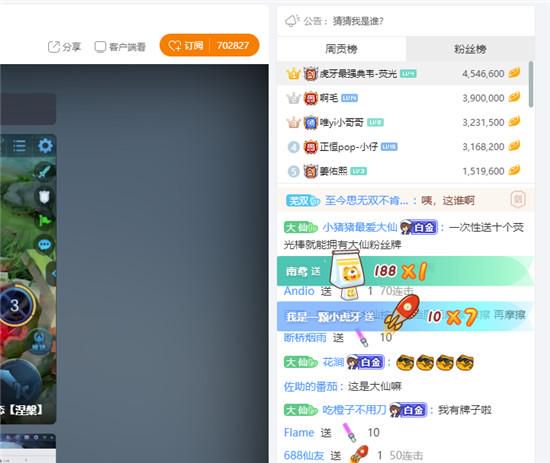The width and height of the screenshot is (550, 463).
Task: Click the subscriber count 702827
Action: [x=233, y=45]
